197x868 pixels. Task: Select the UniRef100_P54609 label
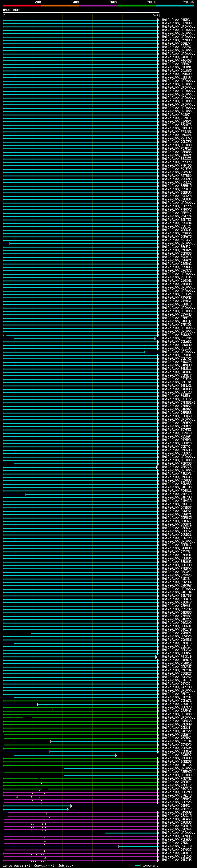point(176,74)
